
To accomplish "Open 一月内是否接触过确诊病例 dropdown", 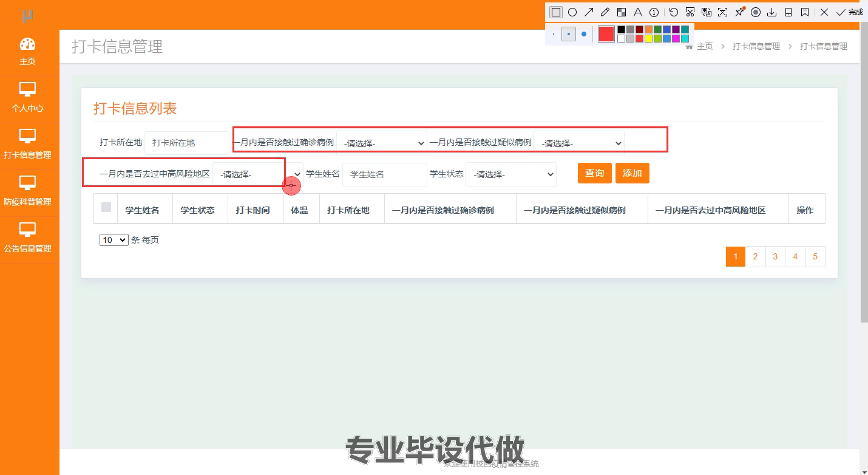I will (382, 143).
